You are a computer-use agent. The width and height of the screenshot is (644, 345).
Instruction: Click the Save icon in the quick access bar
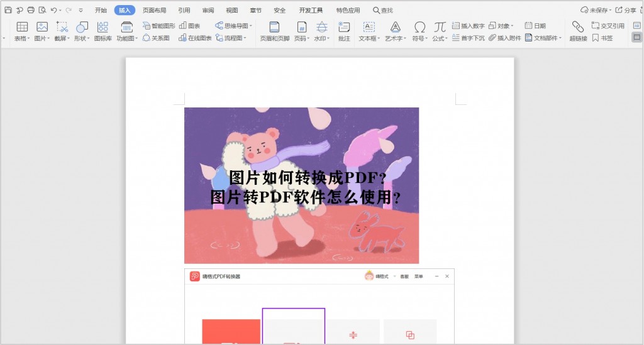tap(8, 10)
